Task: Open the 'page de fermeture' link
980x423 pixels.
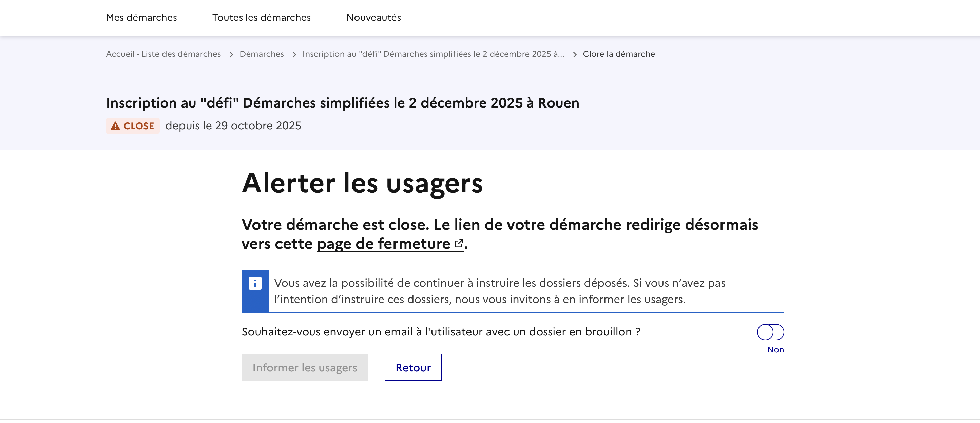Action: (383, 244)
